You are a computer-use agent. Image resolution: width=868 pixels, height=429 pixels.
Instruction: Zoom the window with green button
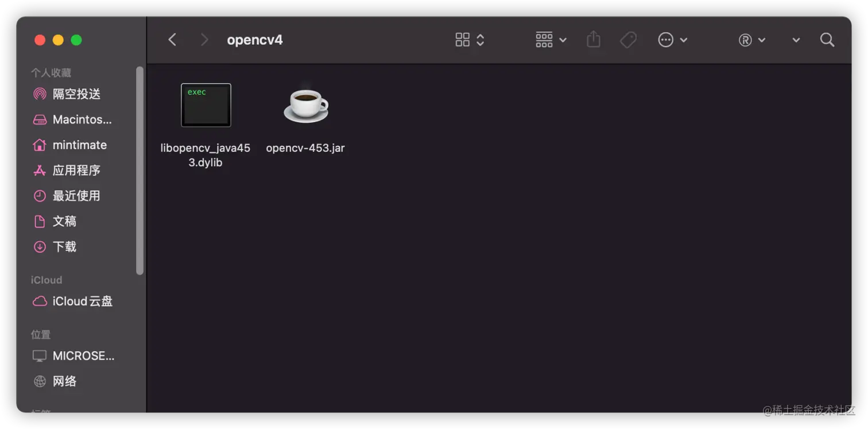pyautogui.click(x=76, y=40)
